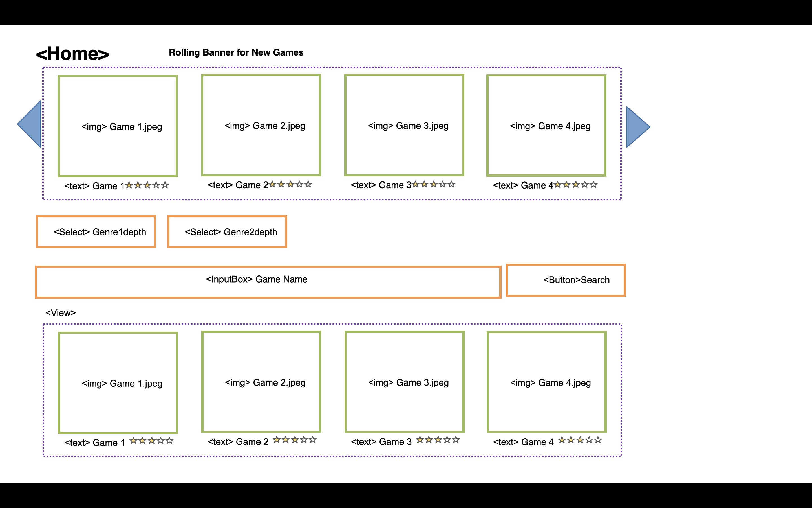Open Game 2.jpeg image in View section
This screenshot has width=812, height=508.
point(261,382)
